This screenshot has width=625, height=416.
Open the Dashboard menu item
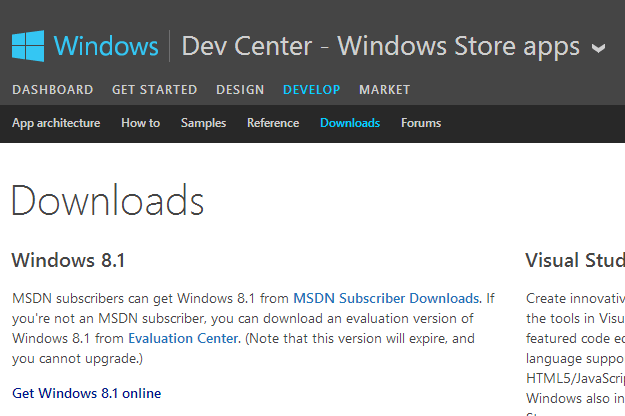click(x=52, y=90)
